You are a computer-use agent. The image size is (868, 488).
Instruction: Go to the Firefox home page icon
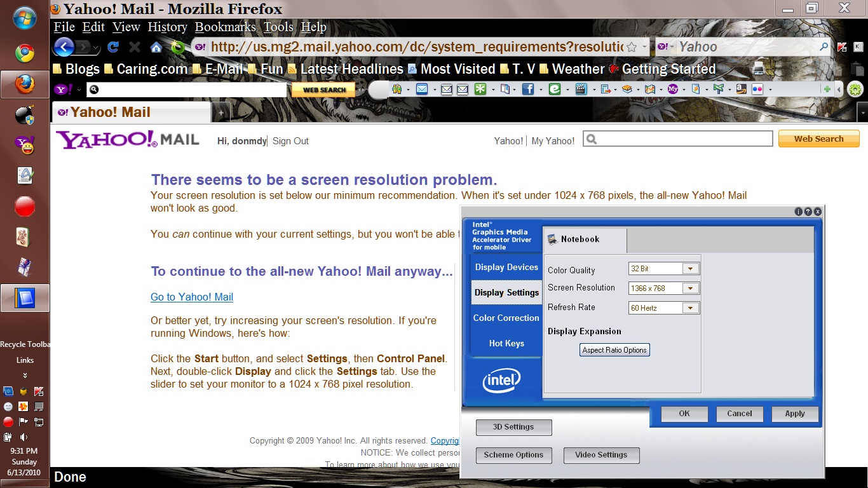click(156, 47)
